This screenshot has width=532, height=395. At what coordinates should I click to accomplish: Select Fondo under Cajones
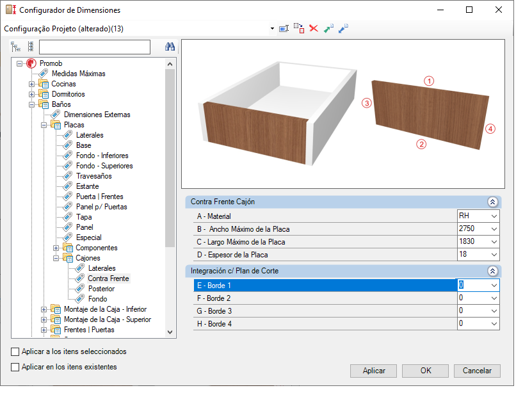[x=98, y=299]
